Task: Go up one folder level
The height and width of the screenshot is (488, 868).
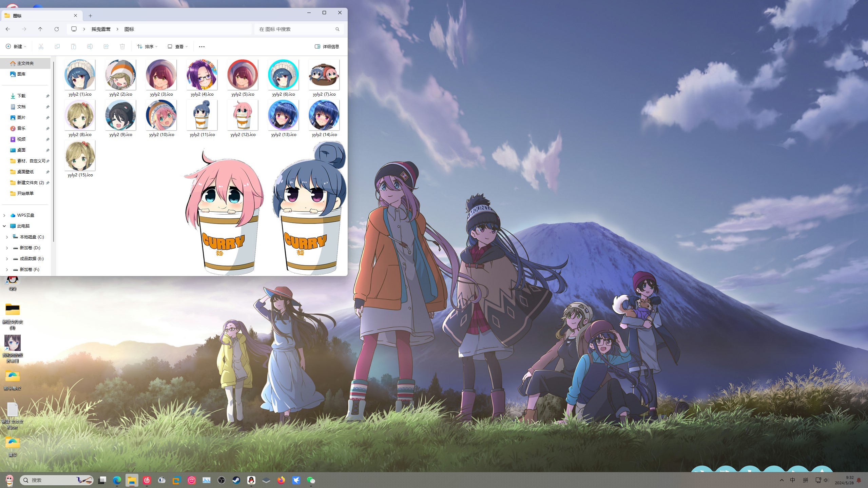Action: click(40, 29)
